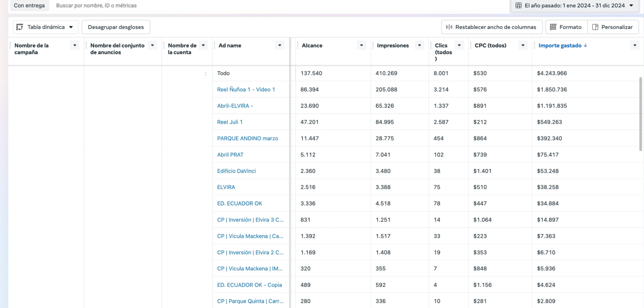
Task: Click the format grid icon beside Formato
Action: click(x=553, y=27)
